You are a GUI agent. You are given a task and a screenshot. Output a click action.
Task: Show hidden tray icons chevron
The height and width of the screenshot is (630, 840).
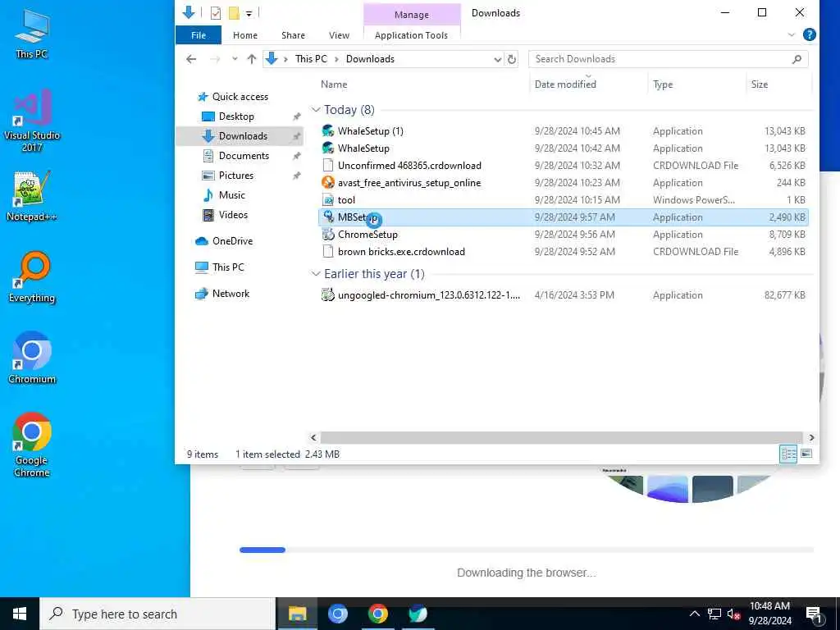click(x=694, y=614)
